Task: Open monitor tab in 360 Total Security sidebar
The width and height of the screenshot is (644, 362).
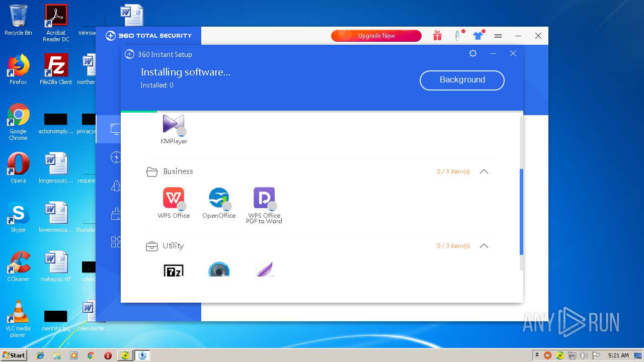Action: coord(116,129)
